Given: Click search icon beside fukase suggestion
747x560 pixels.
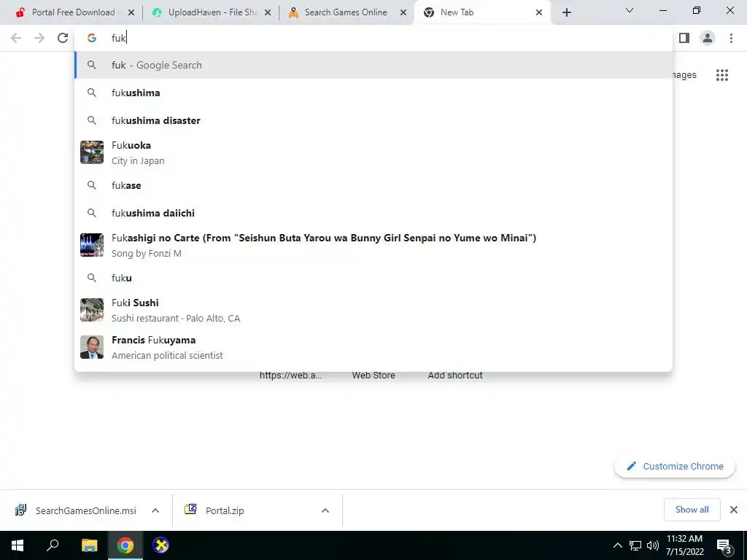Looking at the screenshot, I should click(x=91, y=185).
